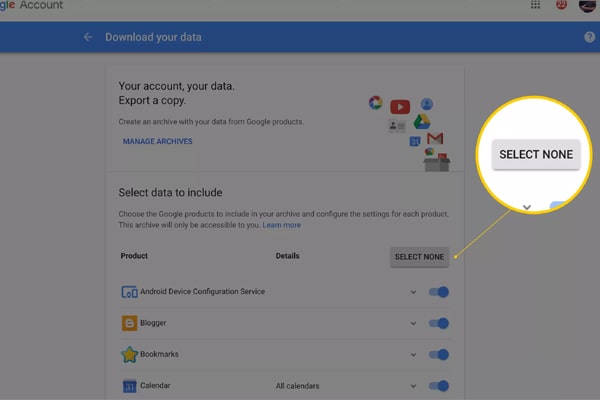Click the Details column header
The height and width of the screenshot is (400, 600).
[x=287, y=256]
